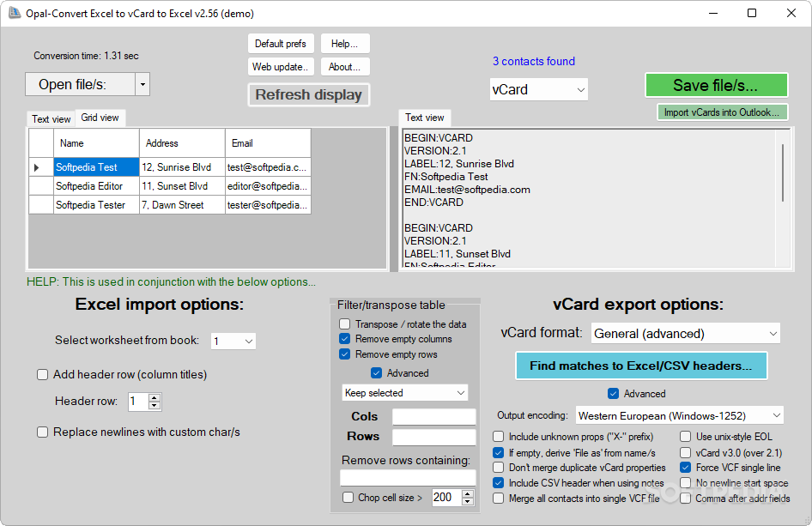Click the green Save file/s... button
The width and height of the screenshot is (812, 526).
coord(716,85)
